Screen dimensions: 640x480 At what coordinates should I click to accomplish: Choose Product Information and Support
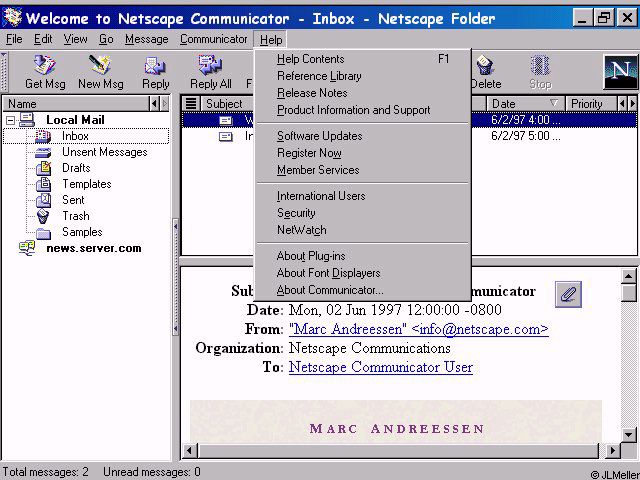pyautogui.click(x=363, y=110)
